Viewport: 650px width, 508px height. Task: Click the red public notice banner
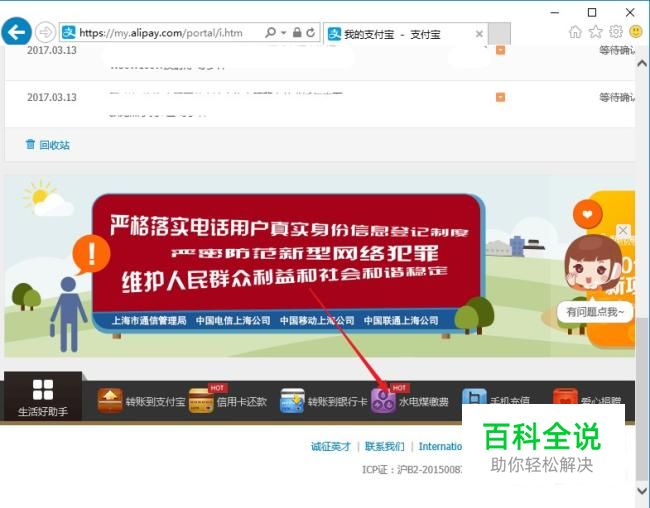coord(286,261)
